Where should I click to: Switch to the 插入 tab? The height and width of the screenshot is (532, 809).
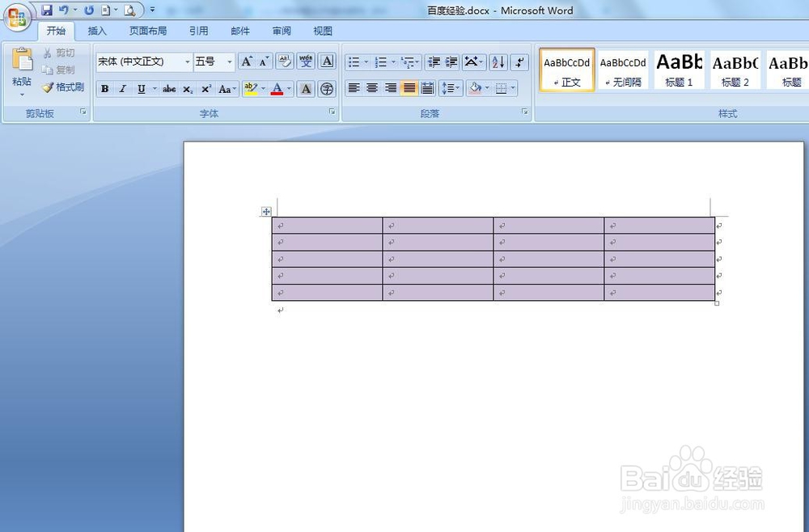coord(97,31)
